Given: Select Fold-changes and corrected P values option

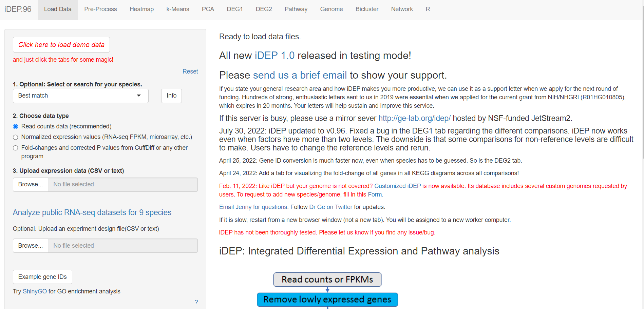Looking at the screenshot, I should click(15, 148).
